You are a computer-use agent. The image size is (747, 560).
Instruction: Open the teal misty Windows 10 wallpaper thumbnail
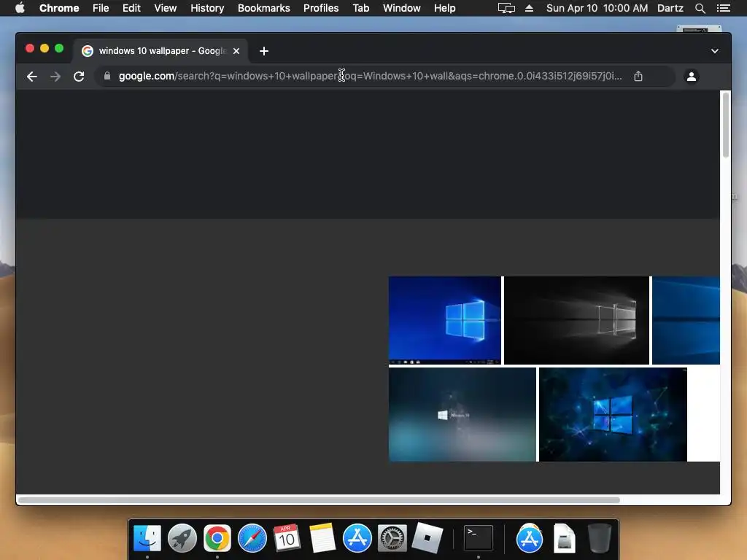tap(462, 414)
